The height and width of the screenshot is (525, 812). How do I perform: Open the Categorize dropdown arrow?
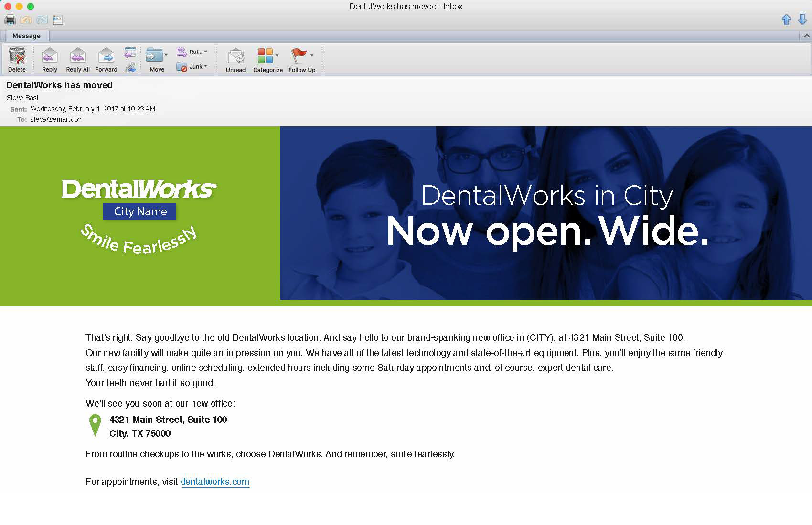coord(277,56)
